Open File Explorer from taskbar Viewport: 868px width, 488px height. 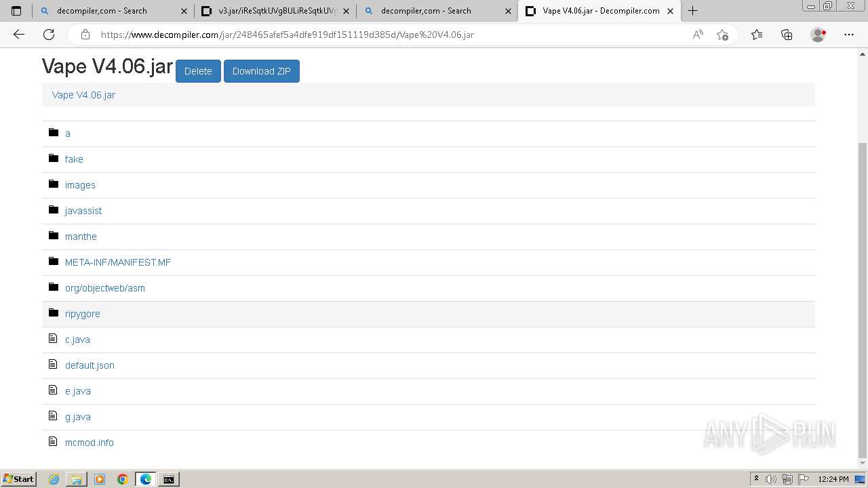77,479
